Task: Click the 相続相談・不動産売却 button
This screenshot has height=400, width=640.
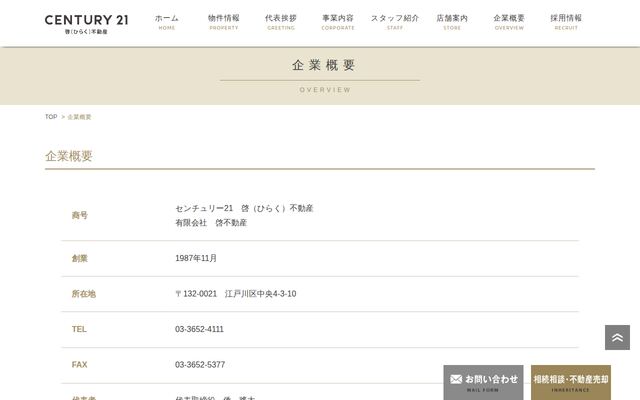Action: point(571,382)
